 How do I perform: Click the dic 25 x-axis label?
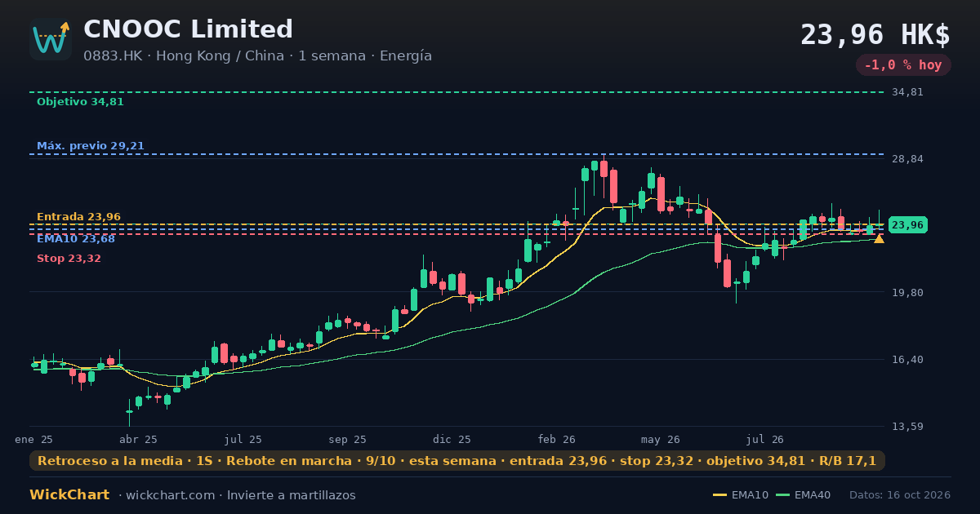[452, 440]
